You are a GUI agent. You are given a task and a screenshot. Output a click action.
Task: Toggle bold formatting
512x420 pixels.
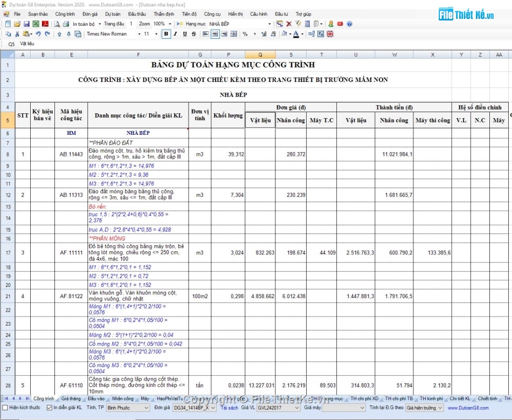point(166,34)
